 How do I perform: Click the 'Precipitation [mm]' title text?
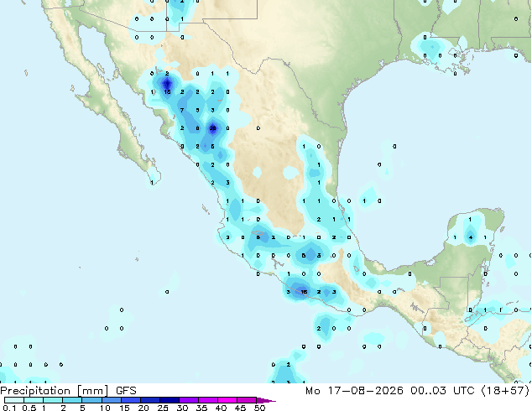click(55, 391)
